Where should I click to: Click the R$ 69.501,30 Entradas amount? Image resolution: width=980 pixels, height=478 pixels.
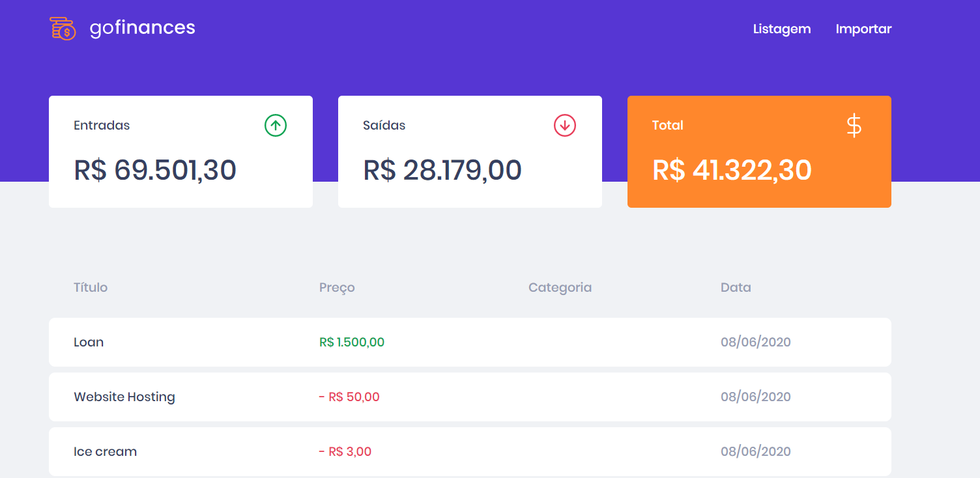[x=155, y=170]
